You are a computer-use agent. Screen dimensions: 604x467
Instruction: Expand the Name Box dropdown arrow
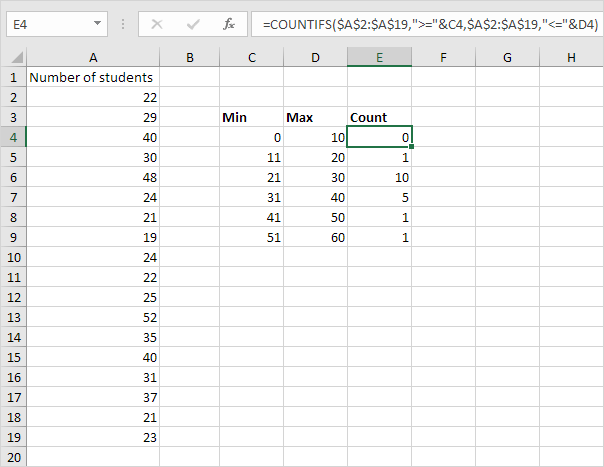point(97,24)
